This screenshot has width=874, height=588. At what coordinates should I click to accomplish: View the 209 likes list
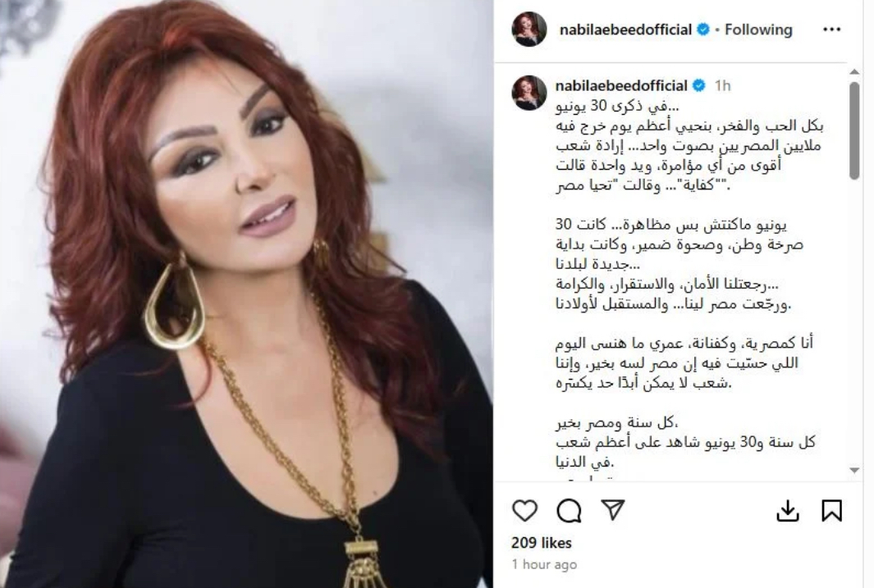tap(542, 543)
